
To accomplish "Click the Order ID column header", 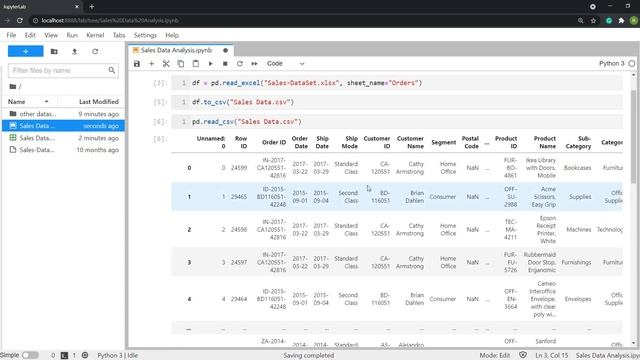I will coord(273,142).
